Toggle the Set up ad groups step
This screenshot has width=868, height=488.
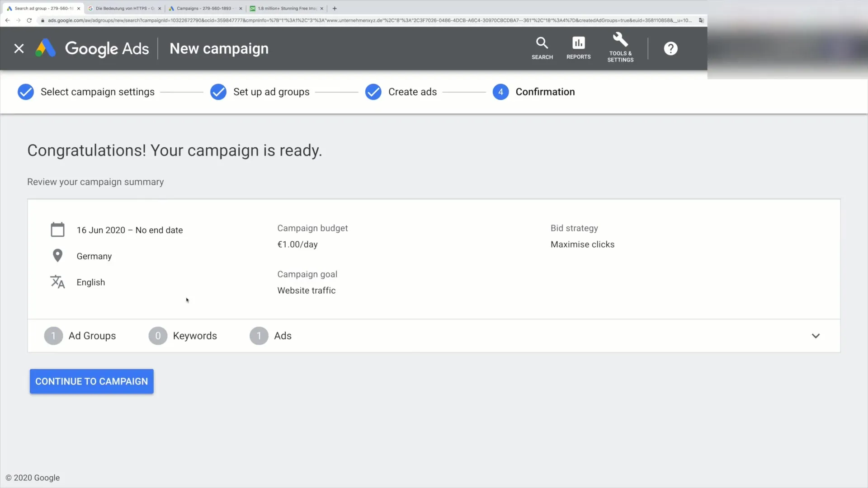(218, 92)
